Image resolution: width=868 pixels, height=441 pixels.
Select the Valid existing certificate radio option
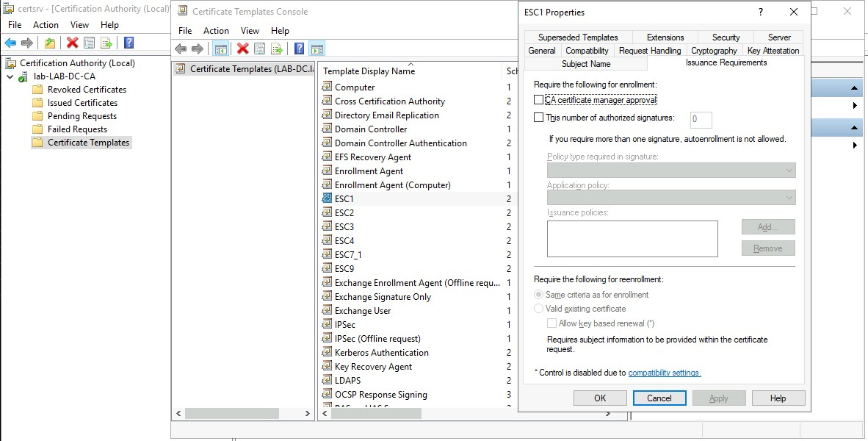coord(539,309)
